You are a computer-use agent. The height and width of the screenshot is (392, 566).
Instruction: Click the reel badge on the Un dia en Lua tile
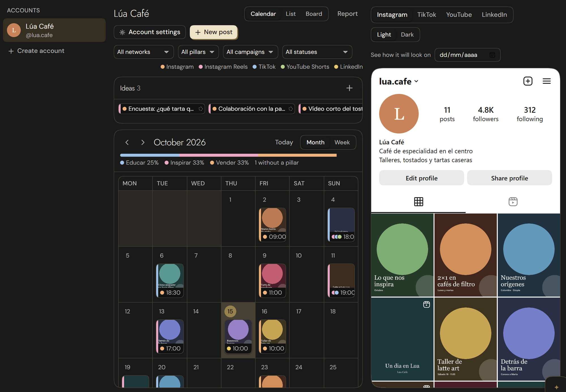(x=426, y=305)
